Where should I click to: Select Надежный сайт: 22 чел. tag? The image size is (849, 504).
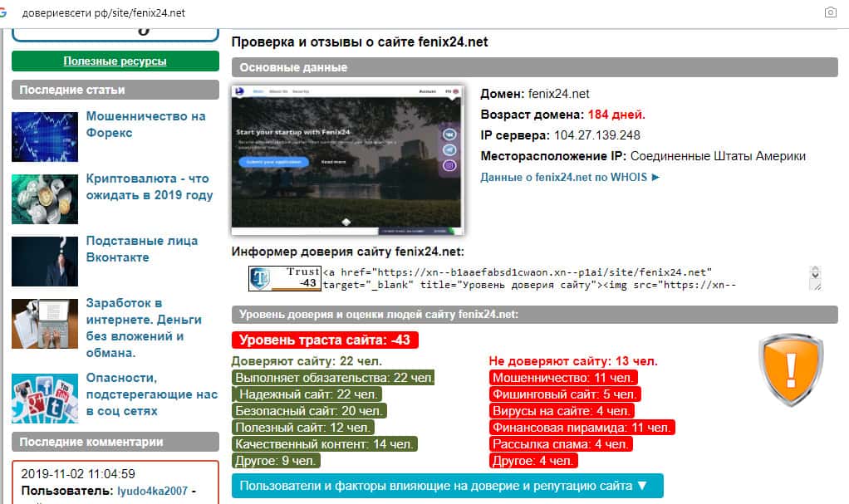click(307, 394)
